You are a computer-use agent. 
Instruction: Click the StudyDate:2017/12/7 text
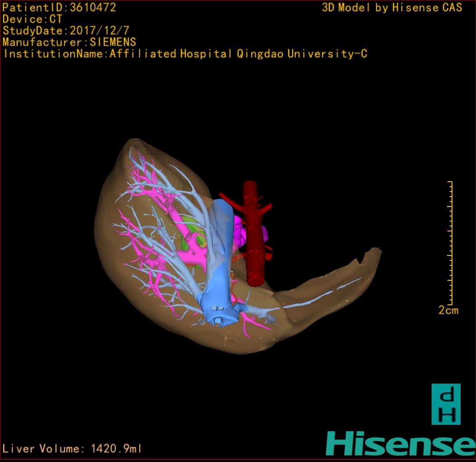click(x=66, y=31)
